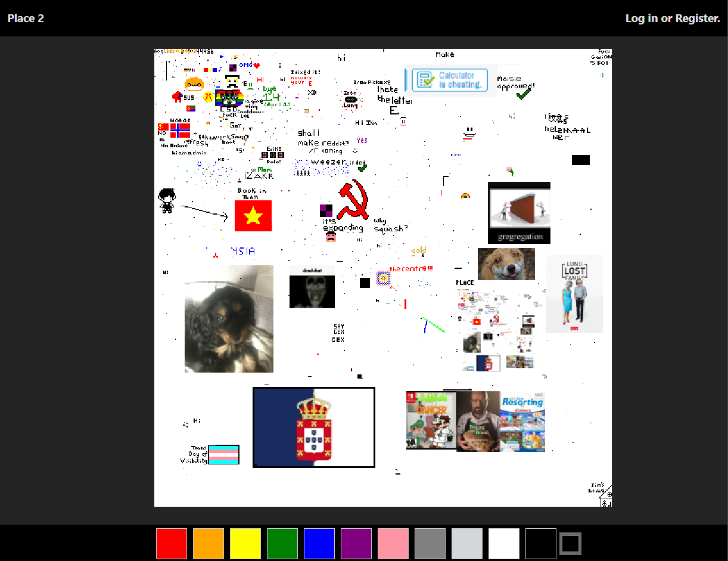Select the red paint color
The height and width of the screenshot is (561, 728).
pos(172,543)
